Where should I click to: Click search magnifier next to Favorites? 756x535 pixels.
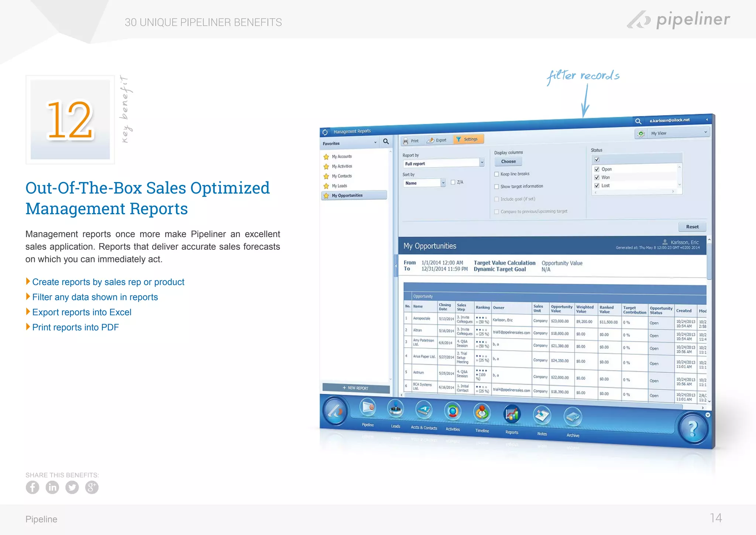pos(386,141)
